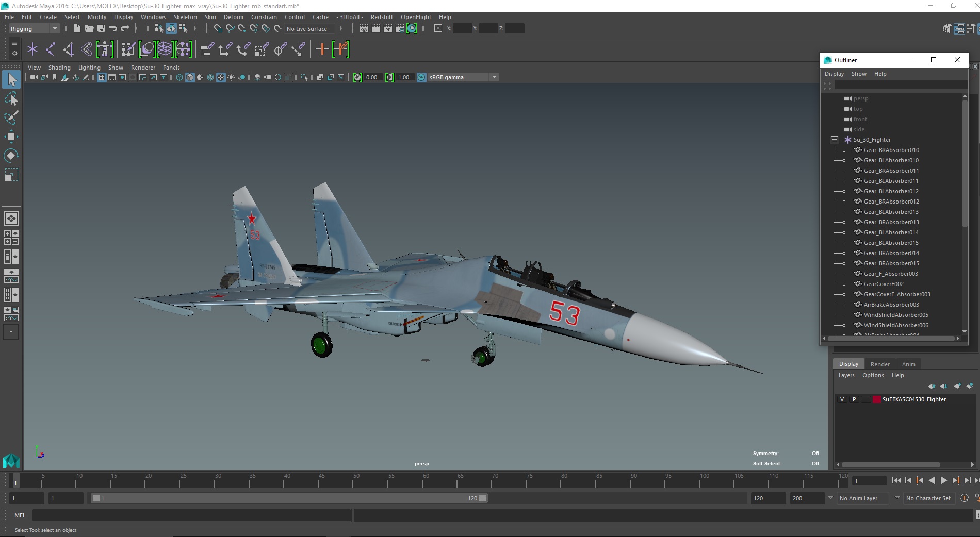The width and height of the screenshot is (980, 537).
Task: Open a scene with the folder icon
Action: click(x=89, y=29)
